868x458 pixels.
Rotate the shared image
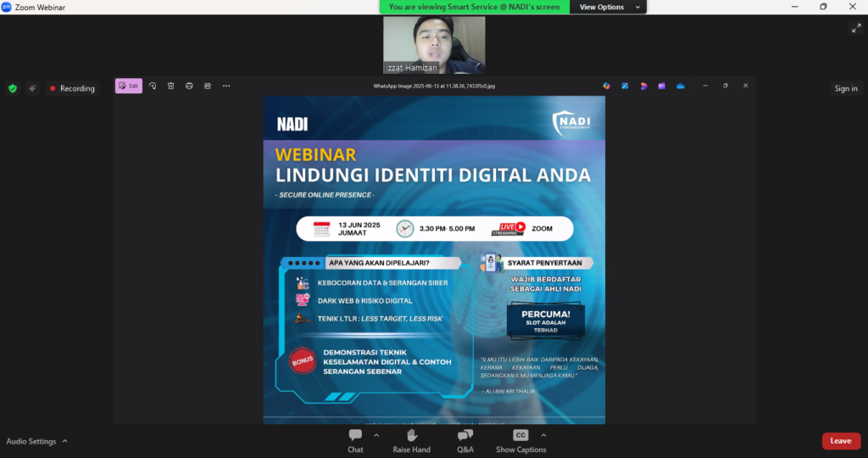(153, 86)
